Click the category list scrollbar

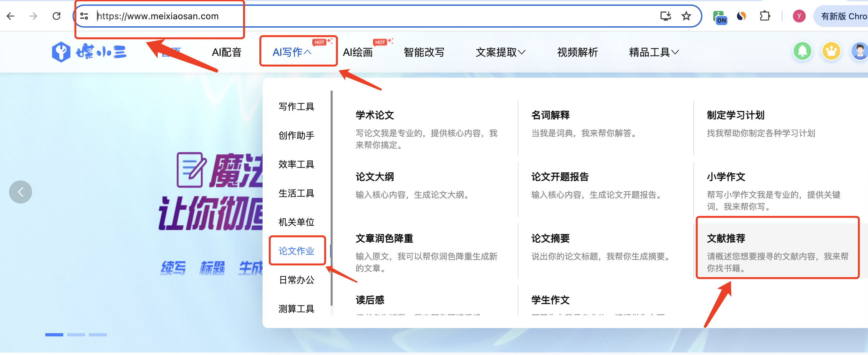[332, 198]
